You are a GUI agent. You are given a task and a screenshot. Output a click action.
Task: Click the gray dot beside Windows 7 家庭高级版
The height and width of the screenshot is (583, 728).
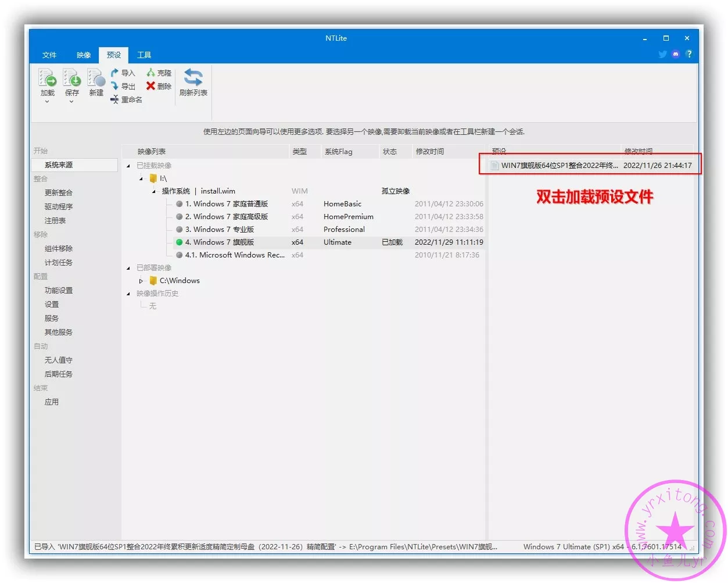(180, 217)
